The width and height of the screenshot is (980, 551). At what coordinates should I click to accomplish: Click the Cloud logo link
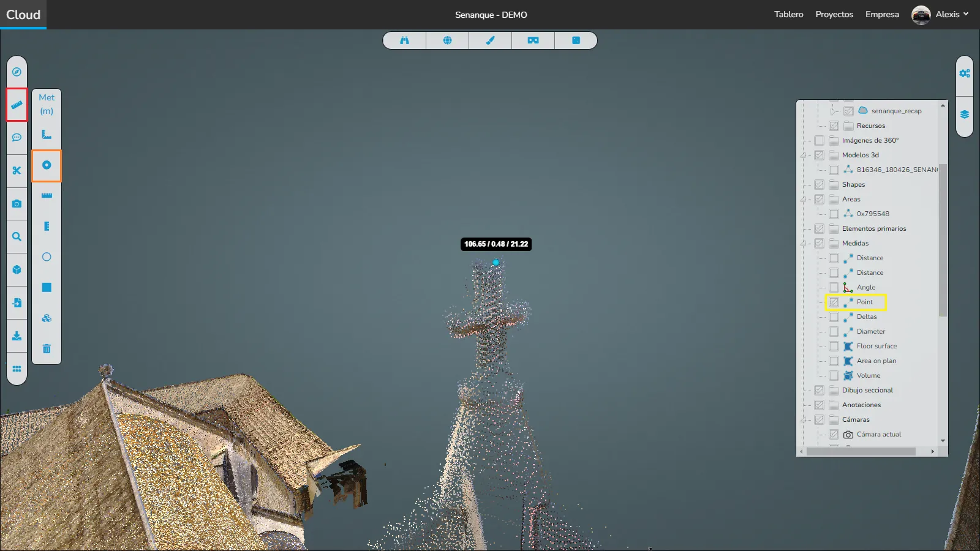pyautogui.click(x=23, y=14)
